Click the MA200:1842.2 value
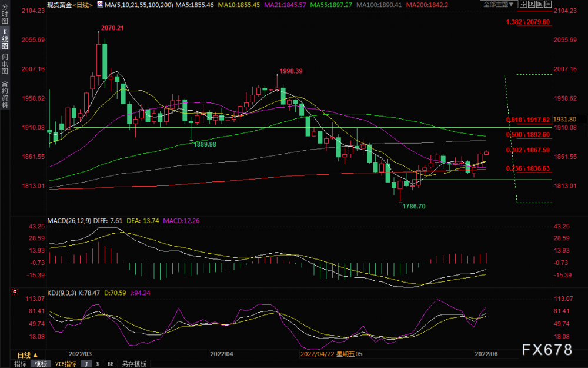 (x=427, y=5)
